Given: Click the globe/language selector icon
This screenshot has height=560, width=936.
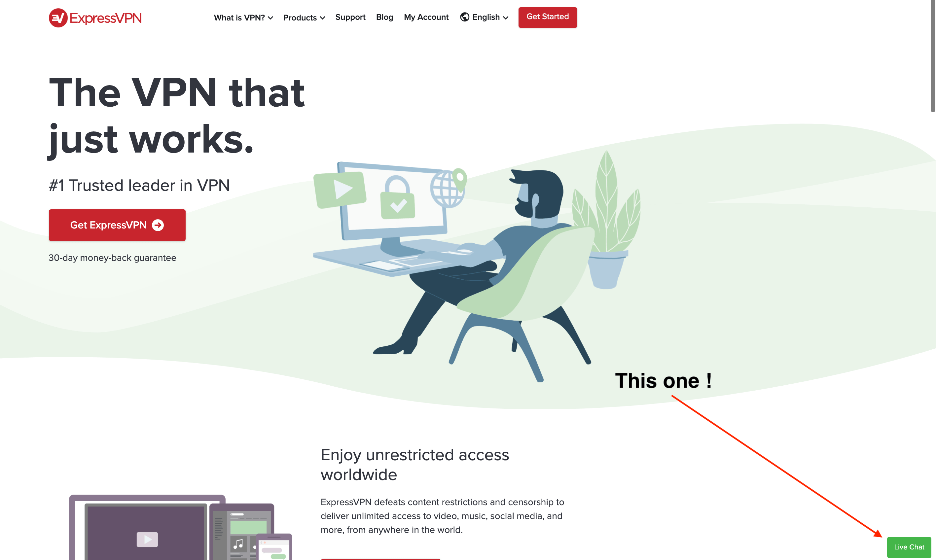Looking at the screenshot, I should [x=465, y=17].
